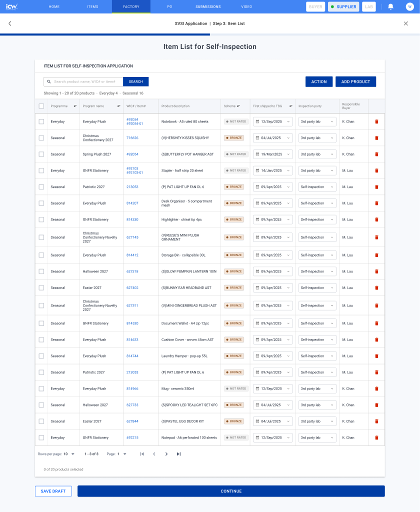Toggle the select-all header checkbox

point(41,106)
